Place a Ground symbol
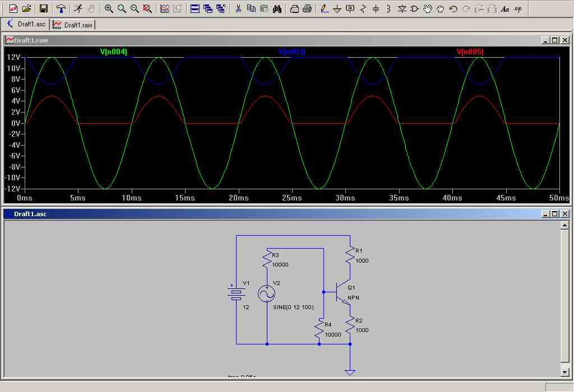The width and height of the screenshot is (574, 392). 337,8
